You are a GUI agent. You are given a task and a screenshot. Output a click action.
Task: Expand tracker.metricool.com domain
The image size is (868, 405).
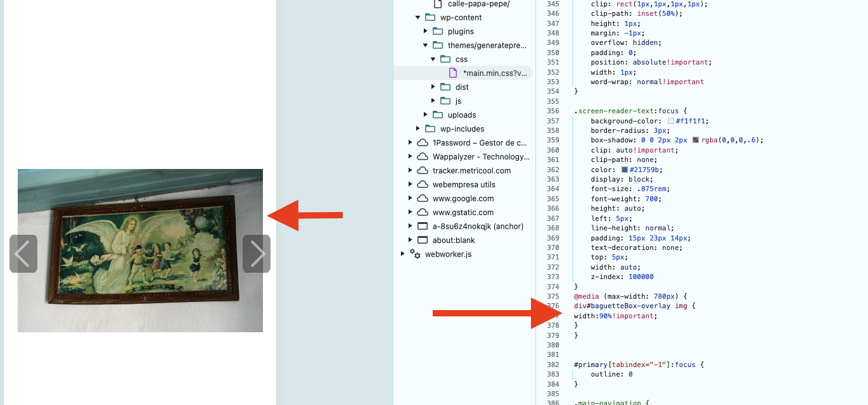[411, 171]
